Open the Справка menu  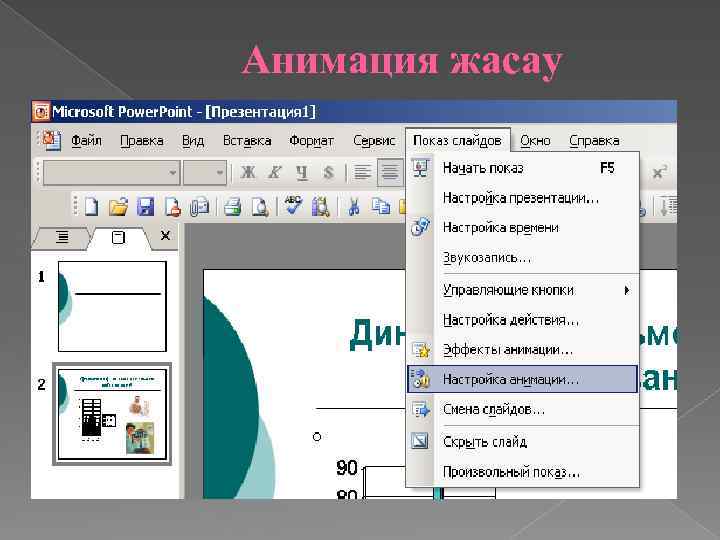tap(594, 141)
